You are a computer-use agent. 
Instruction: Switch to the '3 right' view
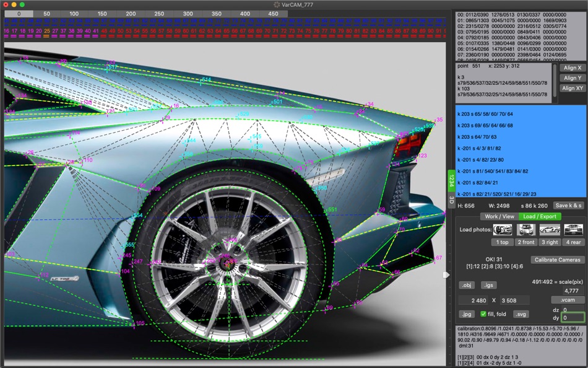coord(550,242)
